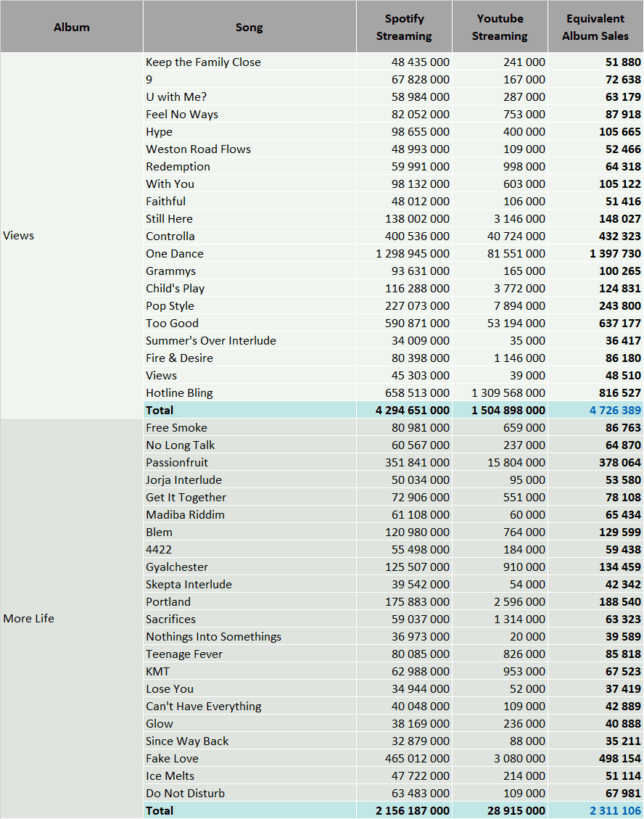Click the Youtube Streaming column header
644x819 pixels.
click(500, 27)
